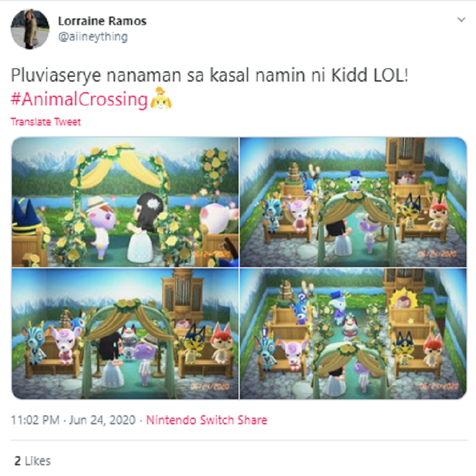This screenshot has width=476, height=476.
Task: Click the Isabelle emoji after the hashtag
Action: [x=161, y=98]
